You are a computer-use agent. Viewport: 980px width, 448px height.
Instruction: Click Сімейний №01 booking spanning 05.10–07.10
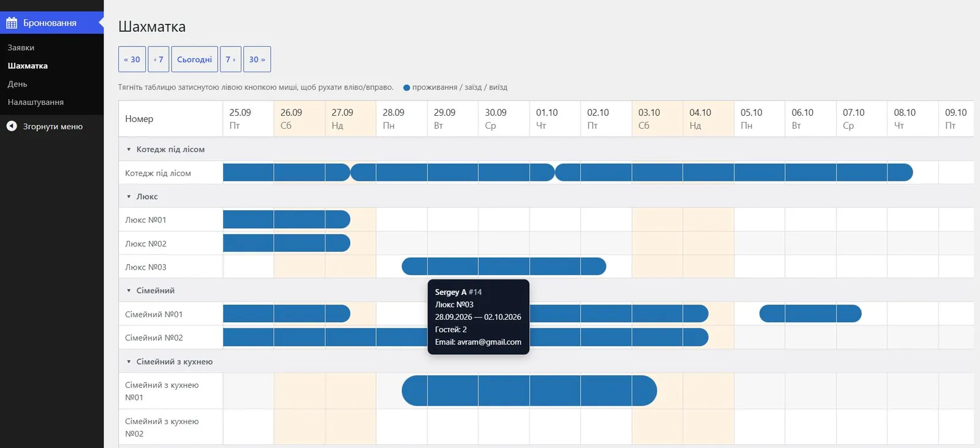pyautogui.click(x=810, y=314)
